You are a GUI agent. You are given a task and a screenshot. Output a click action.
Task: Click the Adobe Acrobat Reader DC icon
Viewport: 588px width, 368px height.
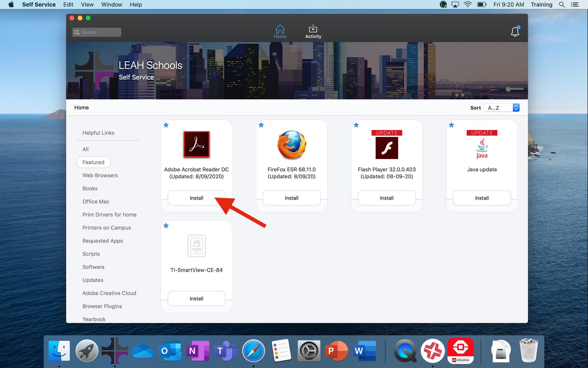(196, 145)
